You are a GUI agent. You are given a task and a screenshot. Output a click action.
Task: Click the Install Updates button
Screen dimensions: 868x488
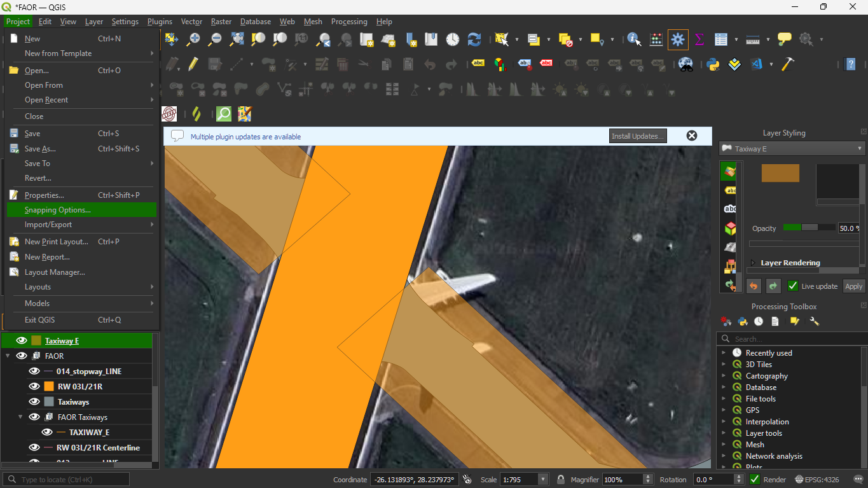coord(637,136)
